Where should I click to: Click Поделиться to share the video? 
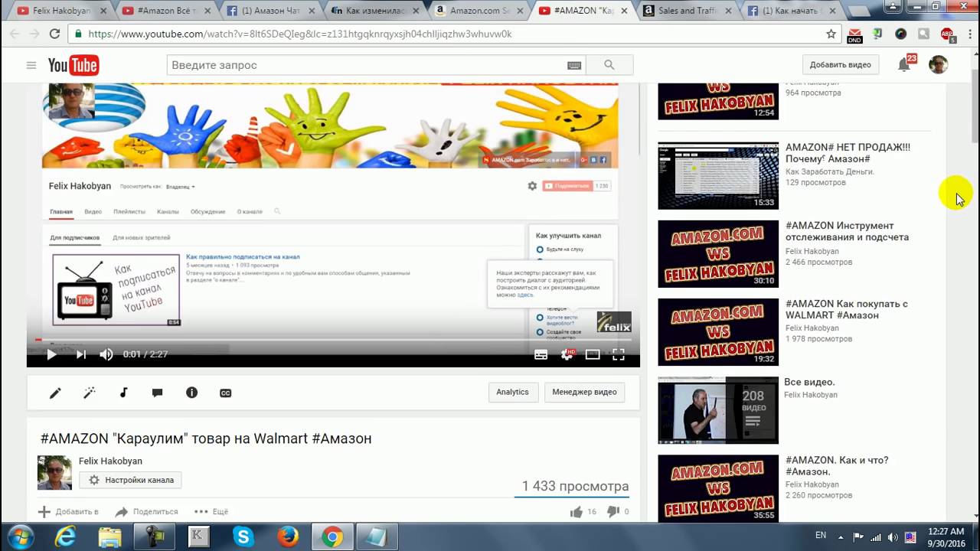tap(146, 512)
